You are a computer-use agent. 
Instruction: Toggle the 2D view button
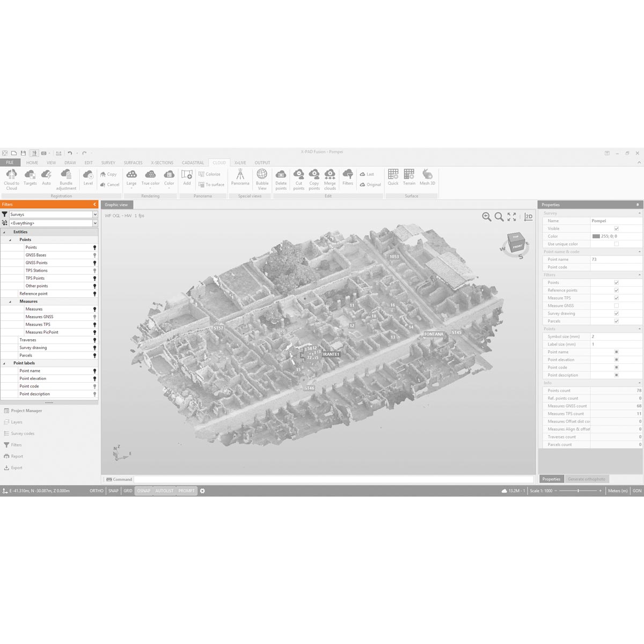tap(529, 217)
